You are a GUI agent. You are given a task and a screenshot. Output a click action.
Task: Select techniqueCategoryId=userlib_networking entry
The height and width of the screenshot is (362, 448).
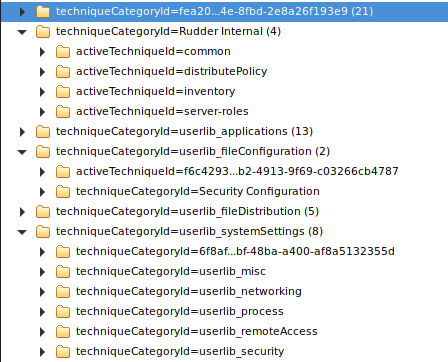point(189,291)
